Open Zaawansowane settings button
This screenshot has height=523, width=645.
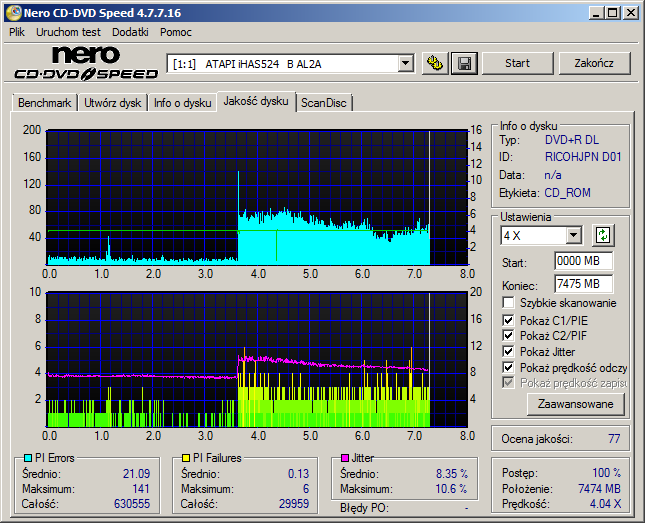(575, 404)
